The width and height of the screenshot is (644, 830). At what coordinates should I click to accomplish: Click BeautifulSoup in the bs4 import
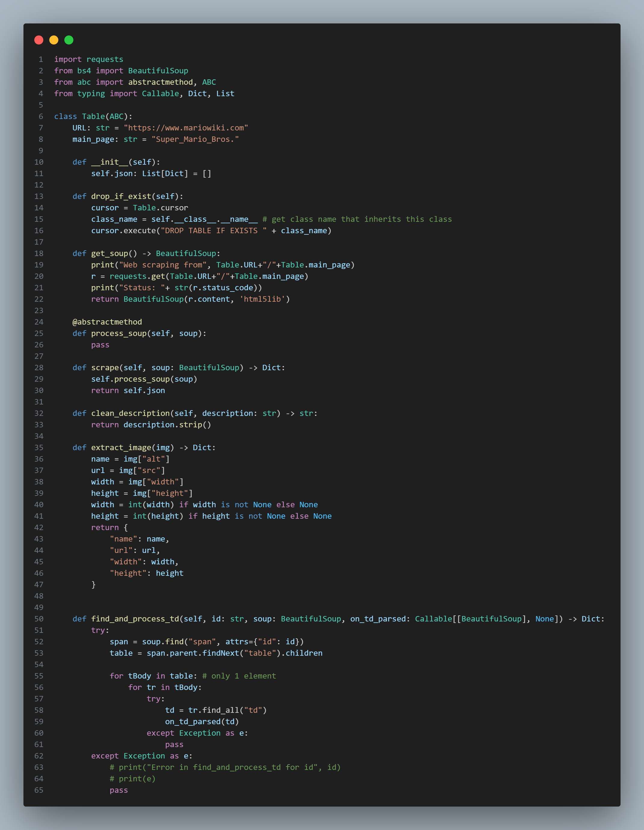point(158,71)
